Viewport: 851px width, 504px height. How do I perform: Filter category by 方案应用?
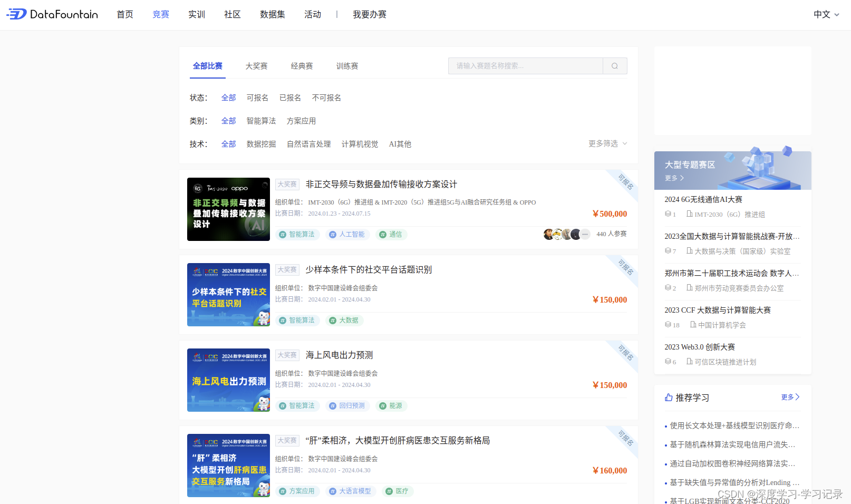[x=302, y=121]
